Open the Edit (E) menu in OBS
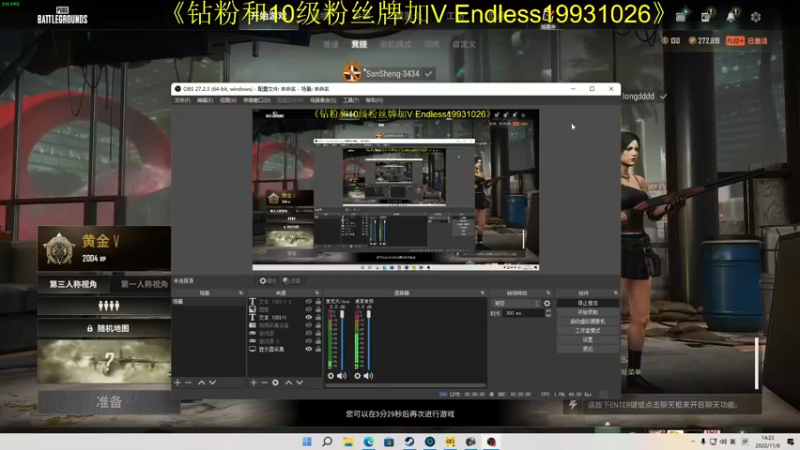This screenshot has width=800, height=450. [205, 101]
